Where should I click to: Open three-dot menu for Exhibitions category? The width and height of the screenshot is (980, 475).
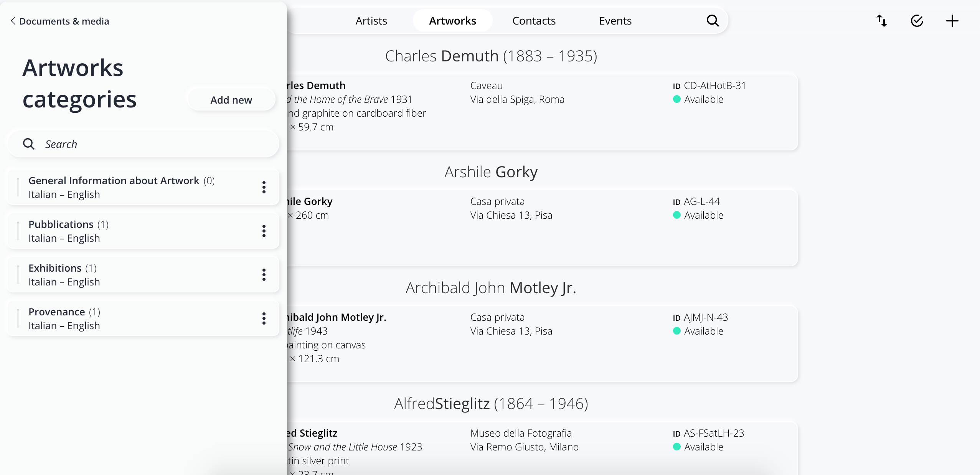[264, 275]
